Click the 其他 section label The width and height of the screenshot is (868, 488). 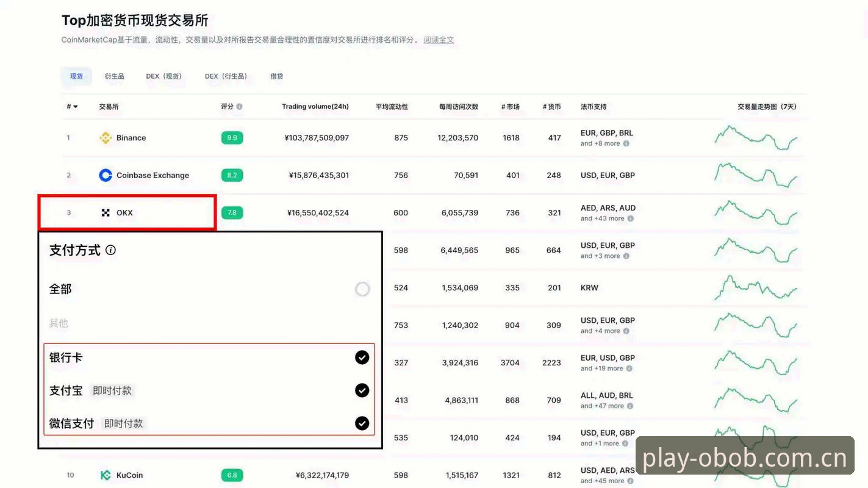(x=59, y=323)
